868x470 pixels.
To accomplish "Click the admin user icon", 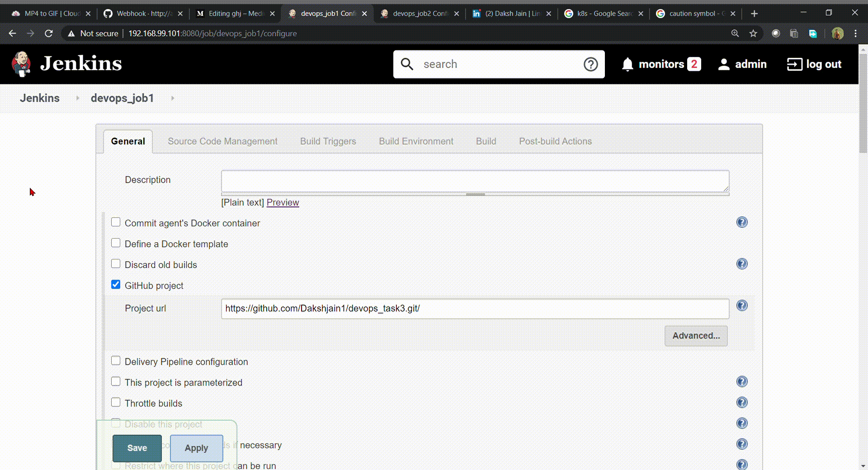I will (x=724, y=64).
